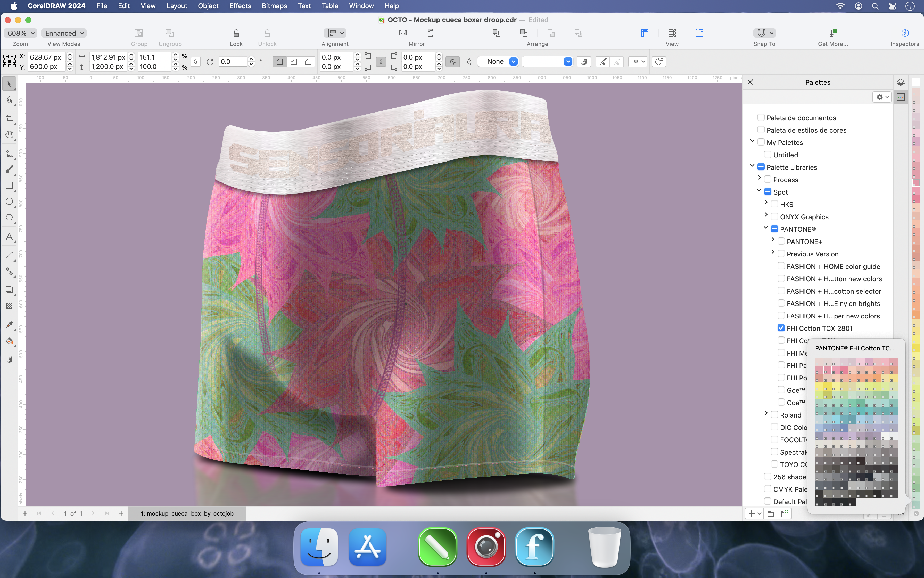924x578 pixels.
Task: Click the Mirror vertically icon
Action: click(x=430, y=33)
